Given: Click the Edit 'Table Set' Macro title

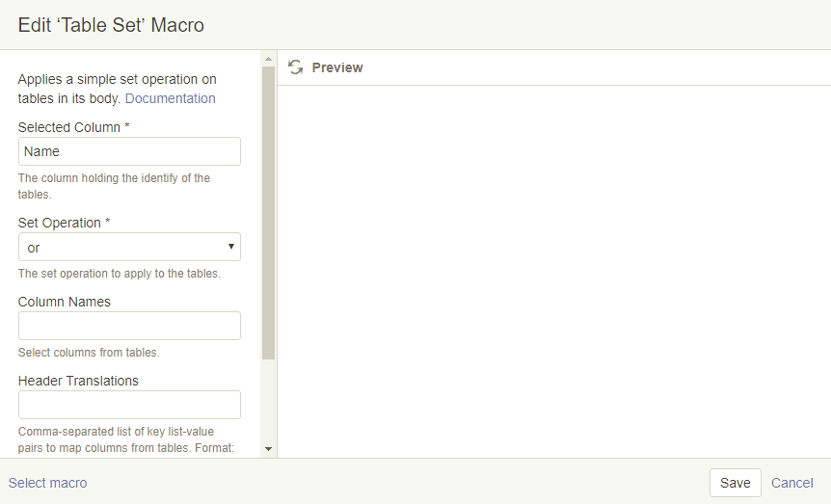Looking at the screenshot, I should (111, 25).
